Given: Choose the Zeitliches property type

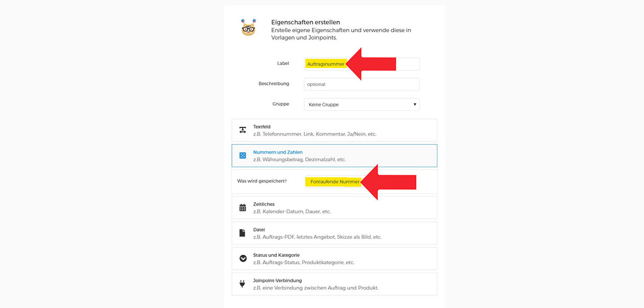Looking at the screenshot, I should [334, 207].
